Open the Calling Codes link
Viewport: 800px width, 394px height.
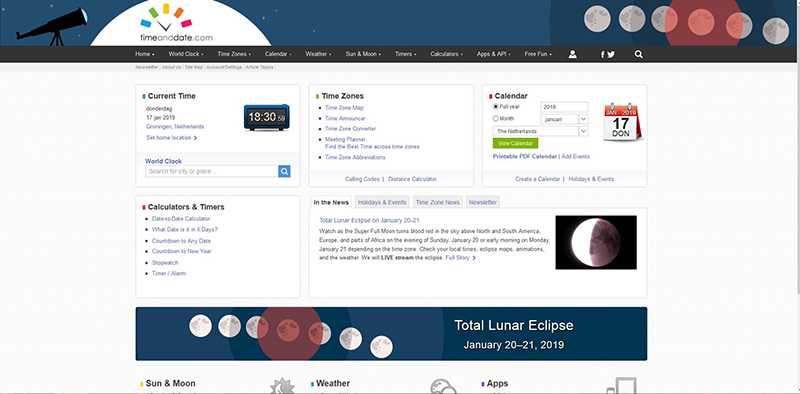[362, 179]
